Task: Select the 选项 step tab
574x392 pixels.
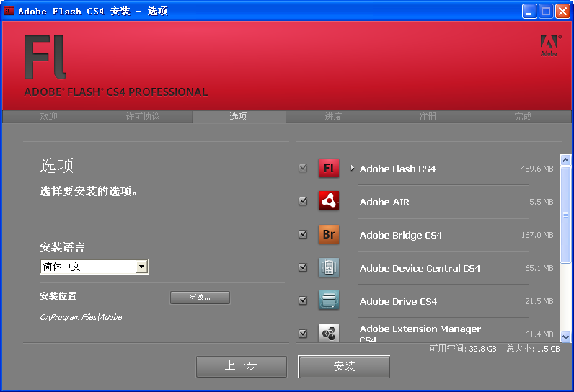Action: (x=238, y=117)
